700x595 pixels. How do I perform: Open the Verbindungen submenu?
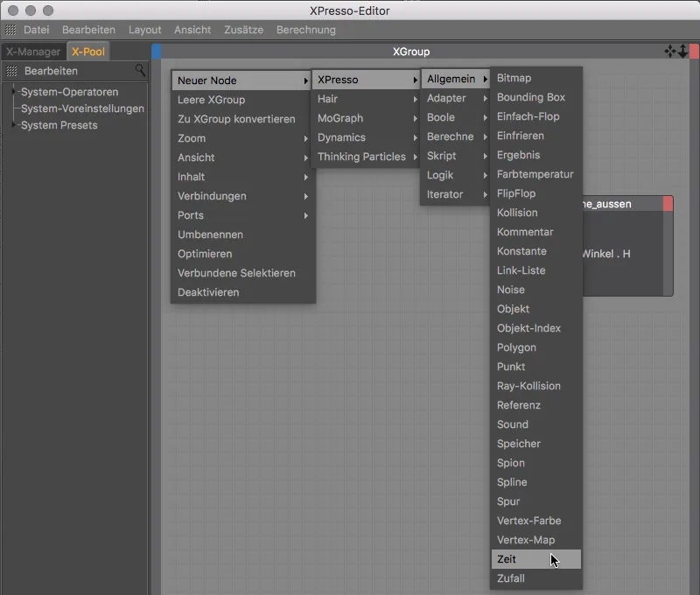pos(242,196)
